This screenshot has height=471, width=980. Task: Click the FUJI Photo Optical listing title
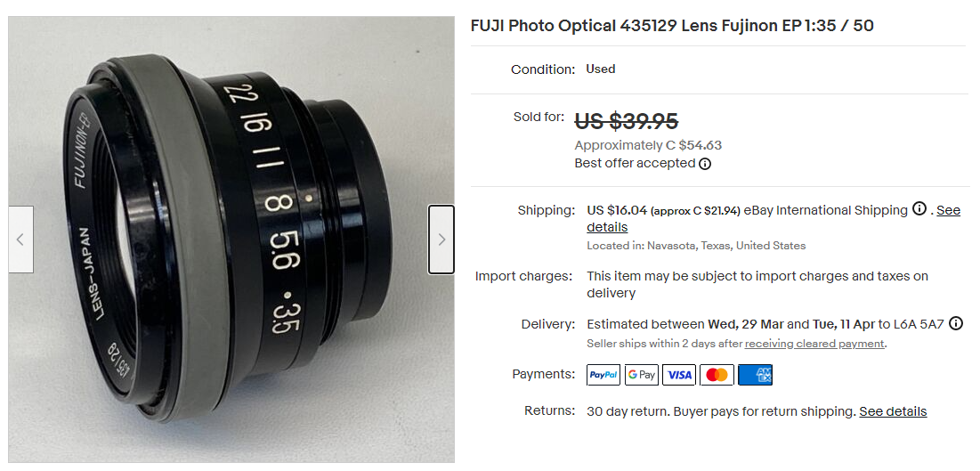click(672, 26)
